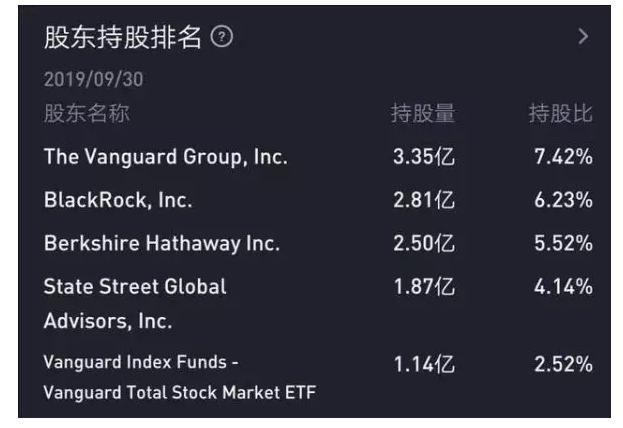Click Vanguard's 3.35亿 holding amount
This screenshot has width=623, height=428.
(x=424, y=156)
